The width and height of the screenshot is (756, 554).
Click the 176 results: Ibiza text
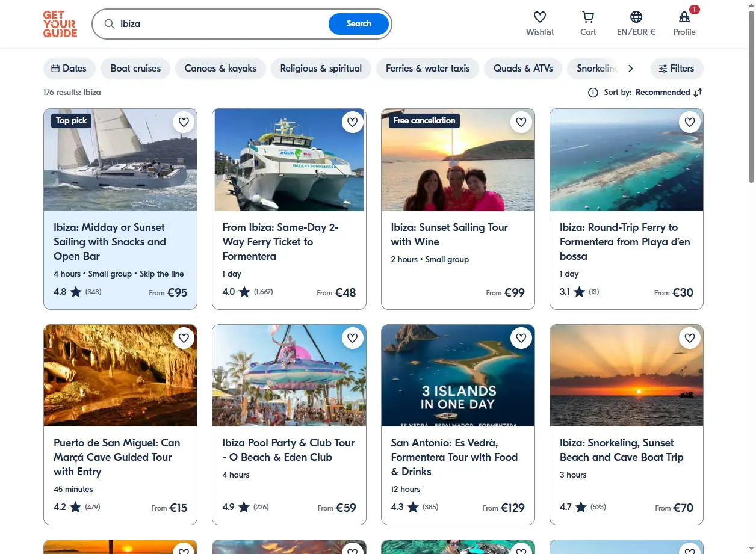pos(72,93)
